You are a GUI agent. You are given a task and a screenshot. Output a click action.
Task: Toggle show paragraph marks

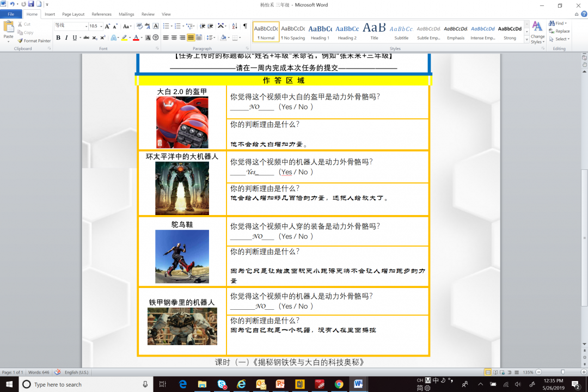point(245,26)
